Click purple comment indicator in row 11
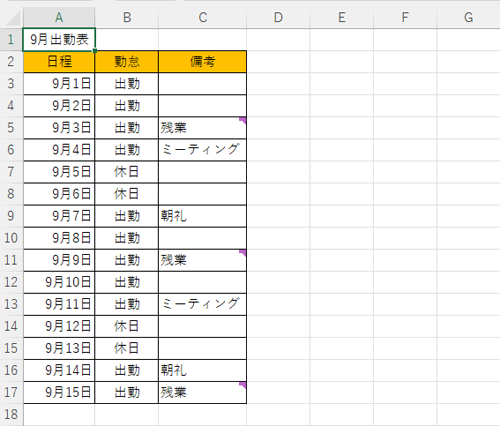The height and width of the screenshot is (426, 500). [x=243, y=252]
